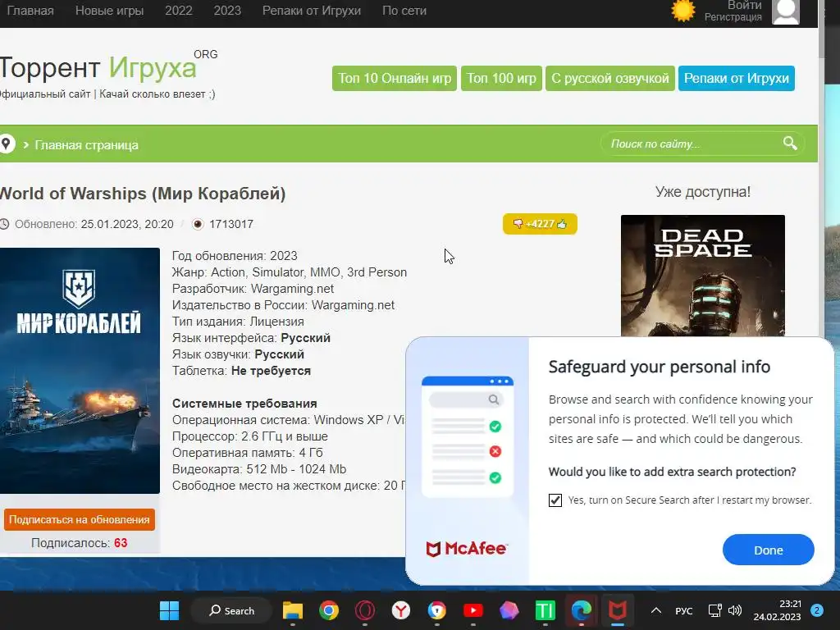This screenshot has width=840, height=630.
Task: Click the taskbar clock and date
Action: pos(777,610)
